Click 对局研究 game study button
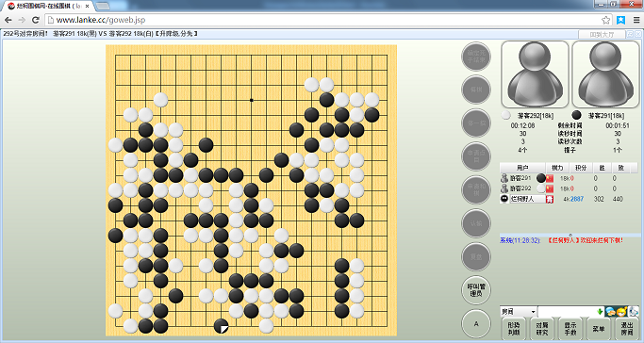Image resolution: width=644 pixels, height=343 pixels. pyautogui.click(x=542, y=329)
